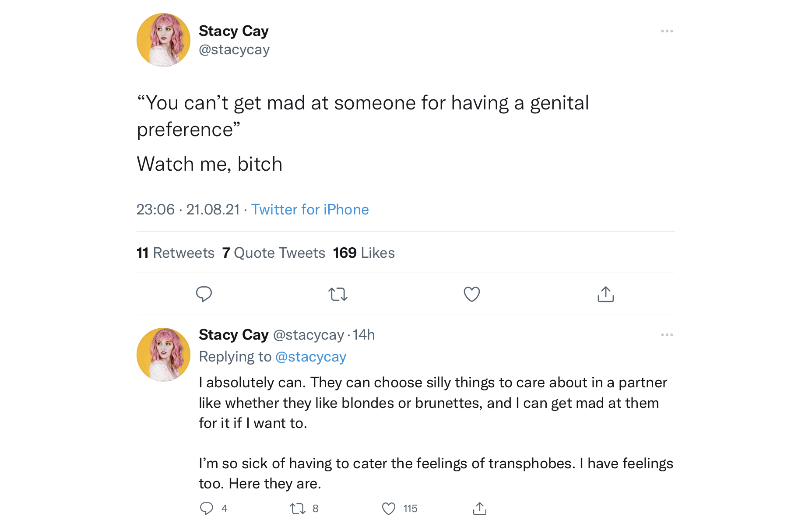Share the main tweet via the share icon
812x530 pixels.
[x=606, y=294]
